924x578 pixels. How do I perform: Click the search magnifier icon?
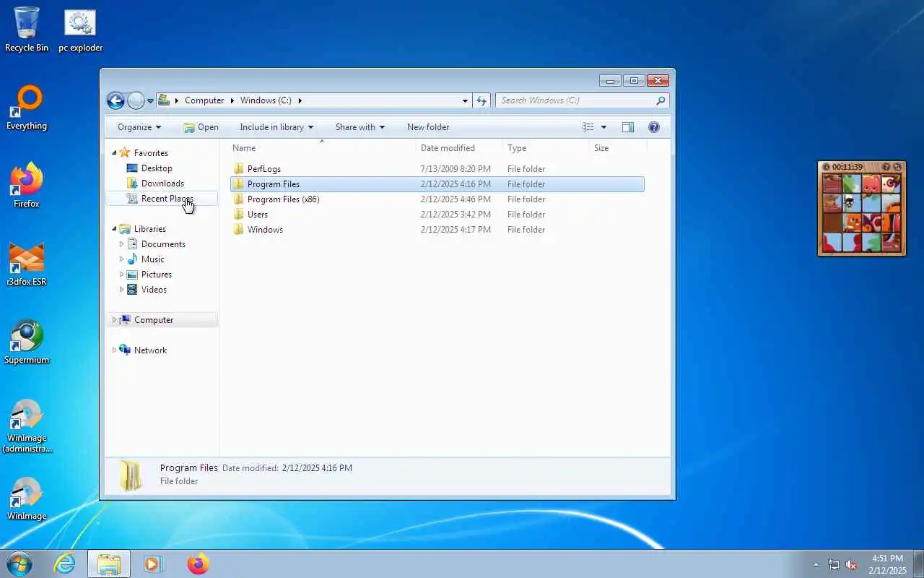coord(660,100)
